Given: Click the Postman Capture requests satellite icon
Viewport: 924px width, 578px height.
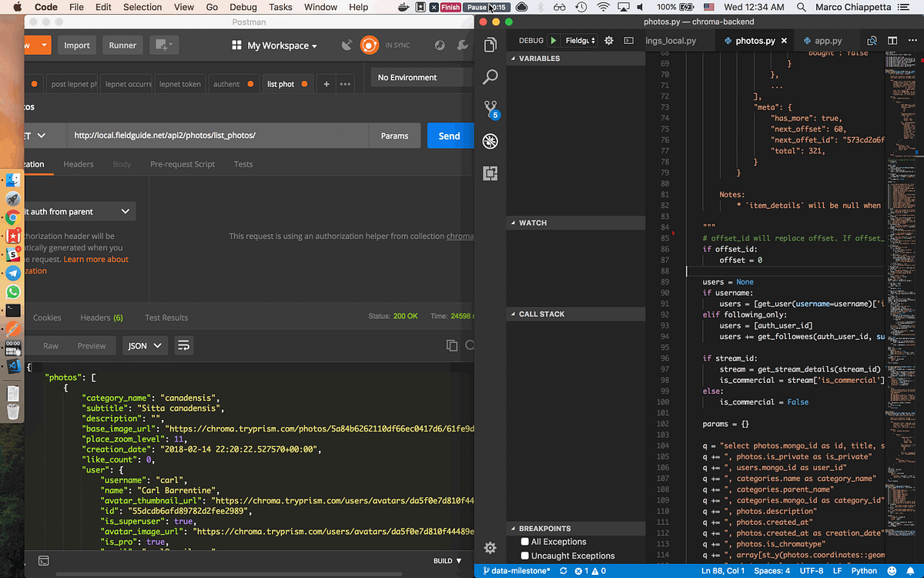Looking at the screenshot, I should 346,45.
